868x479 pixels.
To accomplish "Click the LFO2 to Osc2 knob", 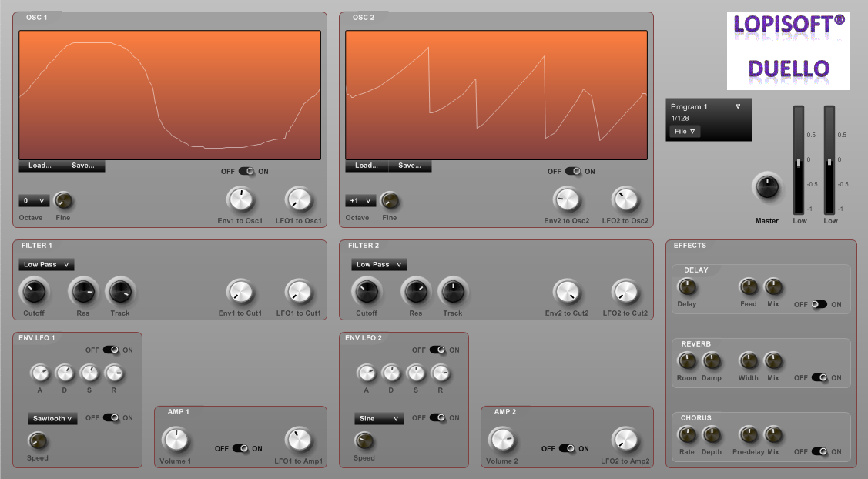I will [x=625, y=200].
